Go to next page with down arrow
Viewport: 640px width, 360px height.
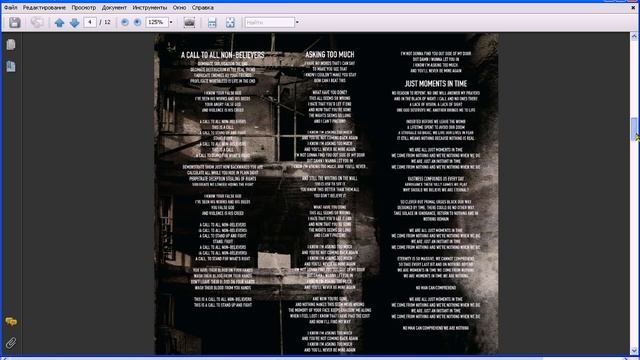click(x=74, y=23)
